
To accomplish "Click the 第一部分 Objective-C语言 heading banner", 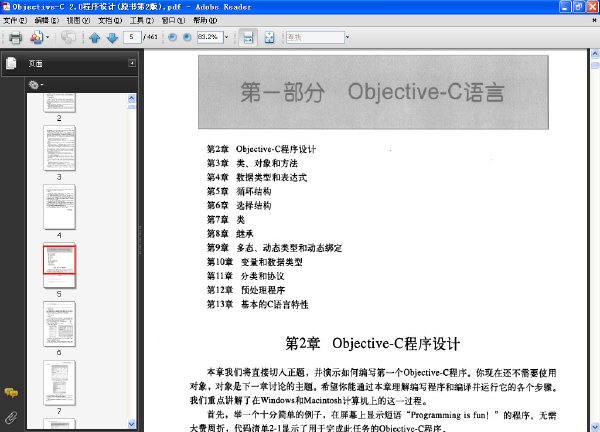I will [x=373, y=92].
